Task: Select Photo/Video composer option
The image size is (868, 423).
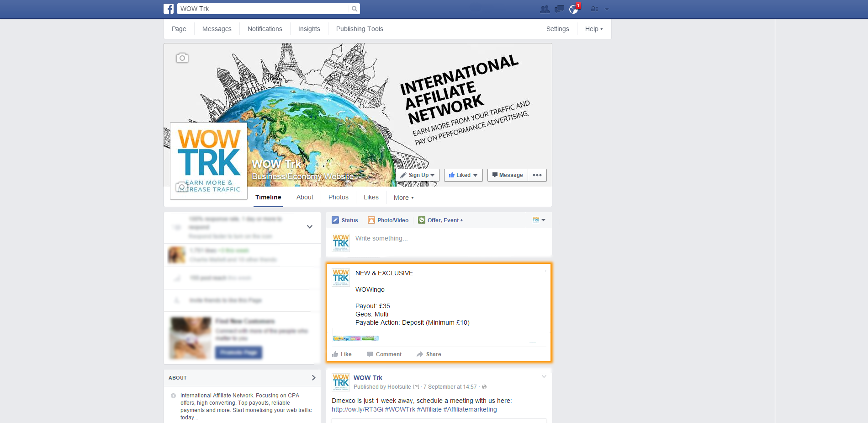Action: coord(388,220)
